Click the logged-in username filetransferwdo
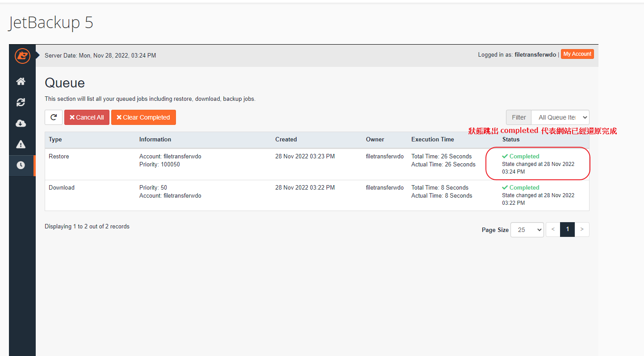The width and height of the screenshot is (644, 356). coord(535,55)
